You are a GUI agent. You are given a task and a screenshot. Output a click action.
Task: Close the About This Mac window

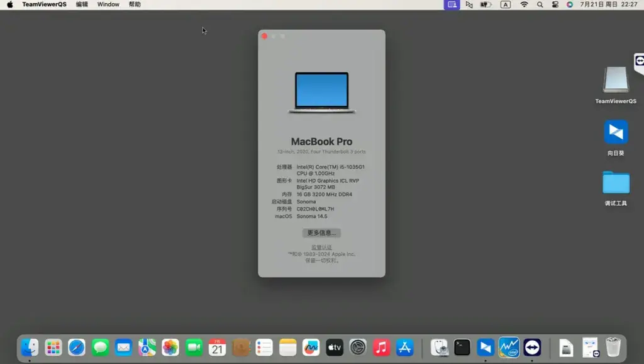265,36
